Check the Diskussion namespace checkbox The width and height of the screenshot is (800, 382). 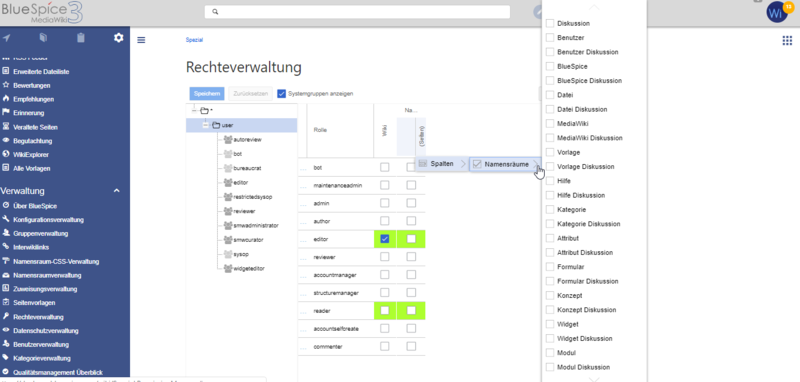550,23
